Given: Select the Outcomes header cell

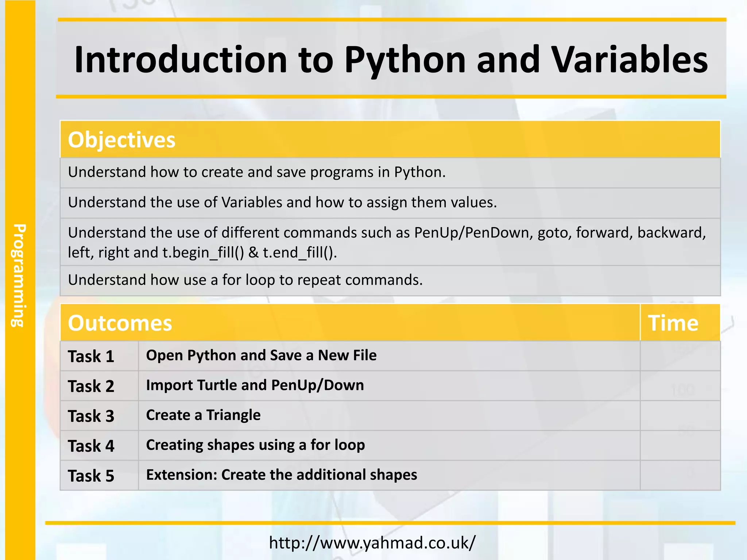Looking at the screenshot, I should click(x=349, y=323).
